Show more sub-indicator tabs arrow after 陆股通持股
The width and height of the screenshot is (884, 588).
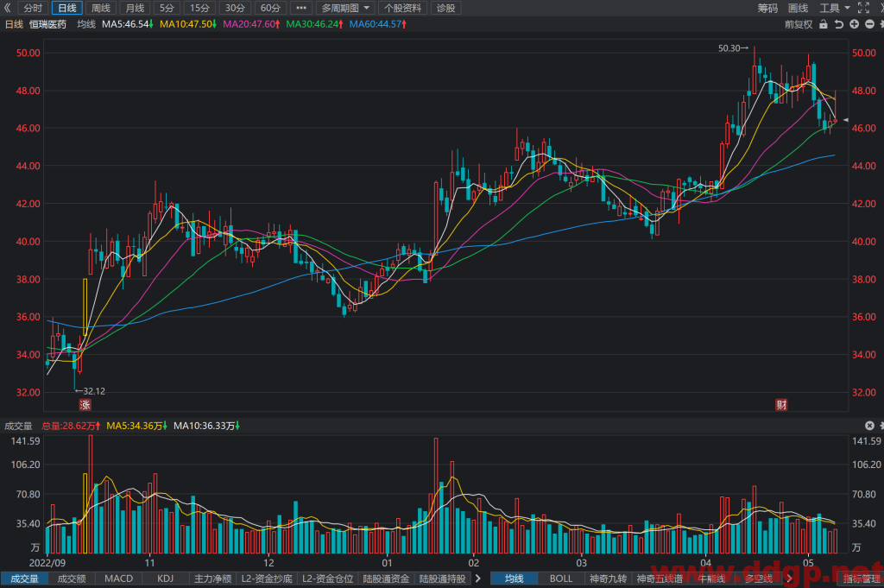pyautogui.click(x=477, y=579)
